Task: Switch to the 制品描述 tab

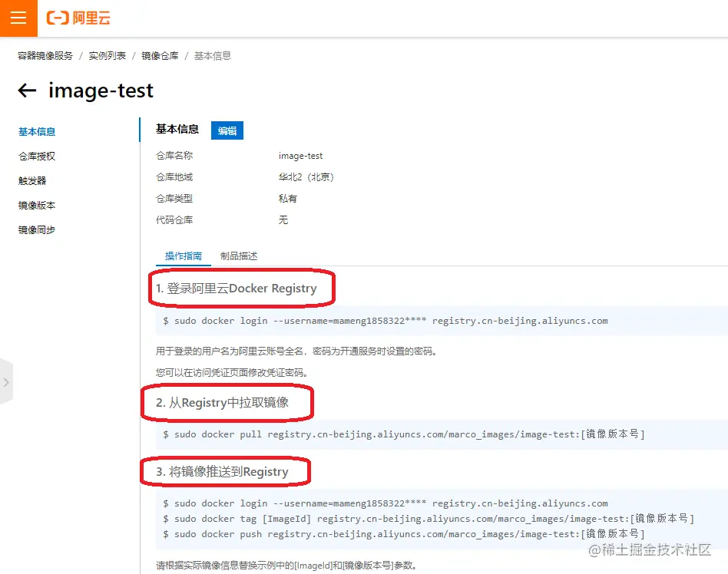Action: tap(239, 256)
